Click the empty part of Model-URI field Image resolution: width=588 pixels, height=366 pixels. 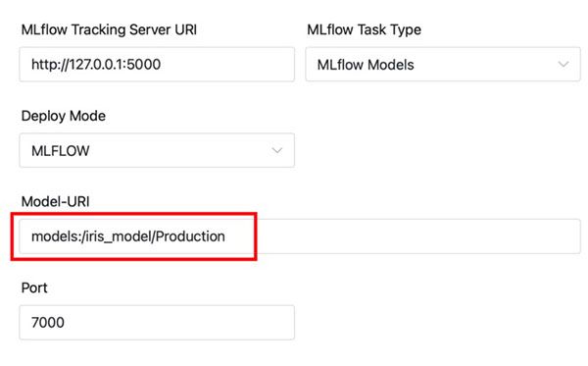(x=418, y=236)
